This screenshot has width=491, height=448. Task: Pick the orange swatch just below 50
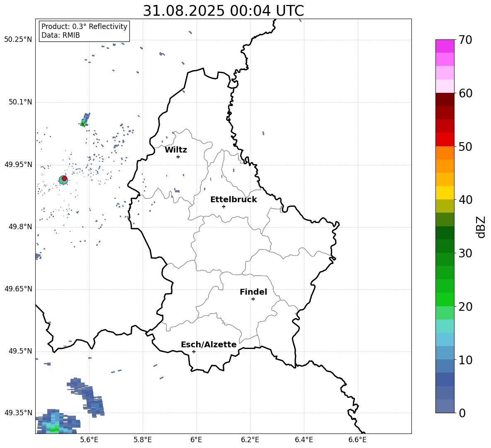click(x=445, y=153)
